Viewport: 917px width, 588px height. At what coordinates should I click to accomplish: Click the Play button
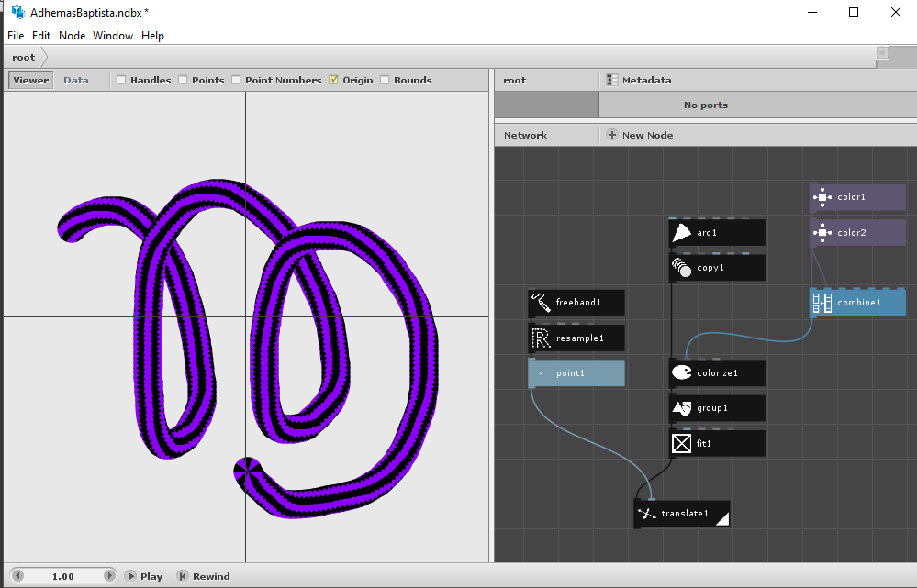coord(144,576)
